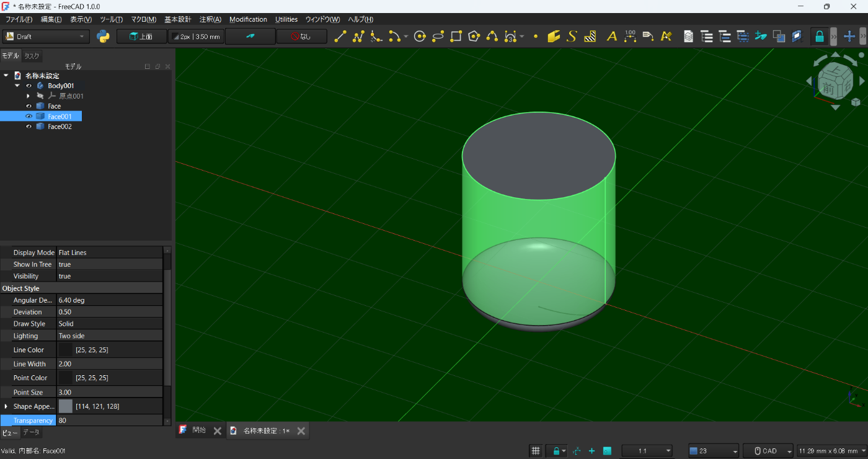Image resolution: width=868 pixels, height=459 pixels.
Task: Open the マクロ(M) menu
Action: coord(143,19)
